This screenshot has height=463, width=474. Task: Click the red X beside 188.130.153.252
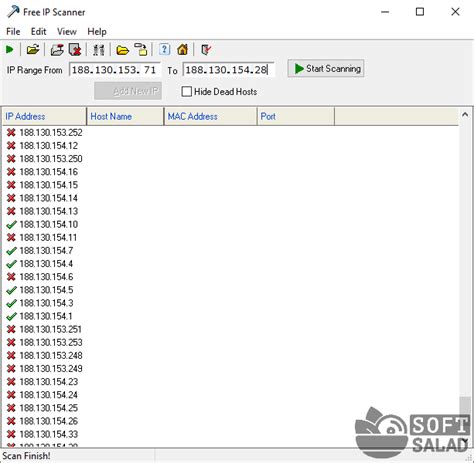11,133
